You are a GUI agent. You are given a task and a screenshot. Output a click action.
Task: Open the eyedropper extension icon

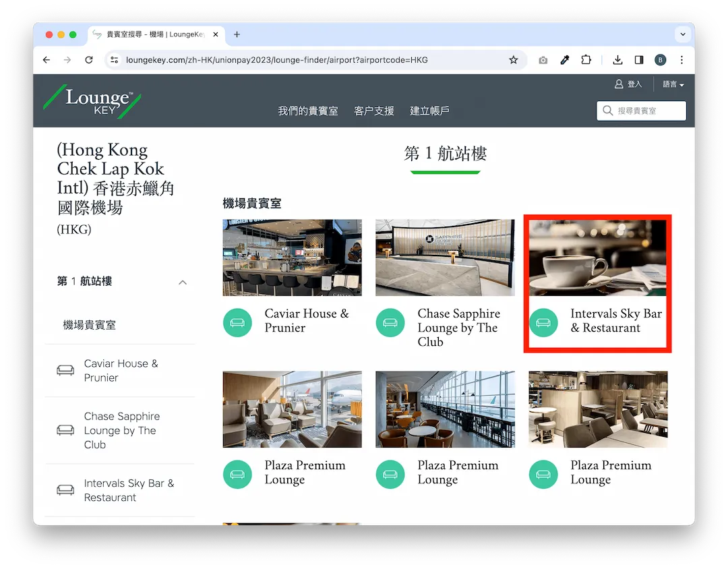(x=565, y=60)
